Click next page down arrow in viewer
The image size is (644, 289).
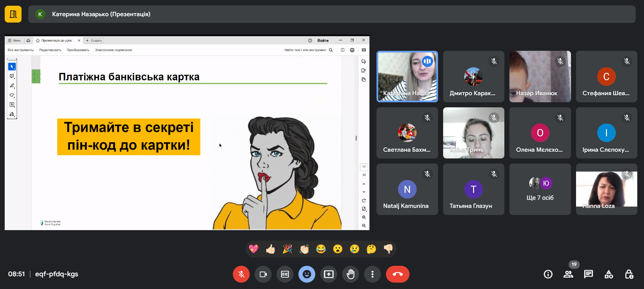364,192
